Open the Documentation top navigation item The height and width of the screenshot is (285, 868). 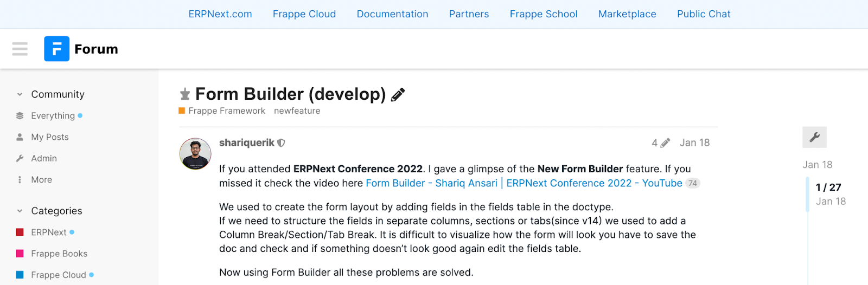click(x=392, y=14)
